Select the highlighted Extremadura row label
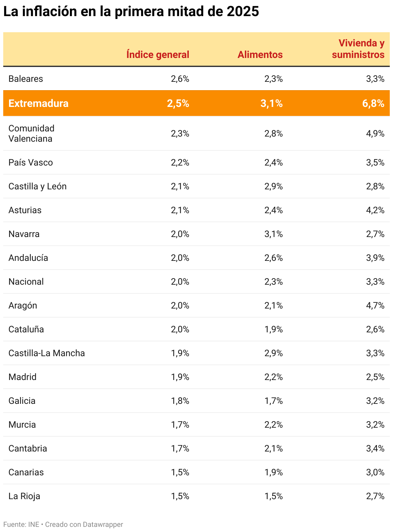The height and width of the screenshot is (532, 393). click(x=39, y=103)
